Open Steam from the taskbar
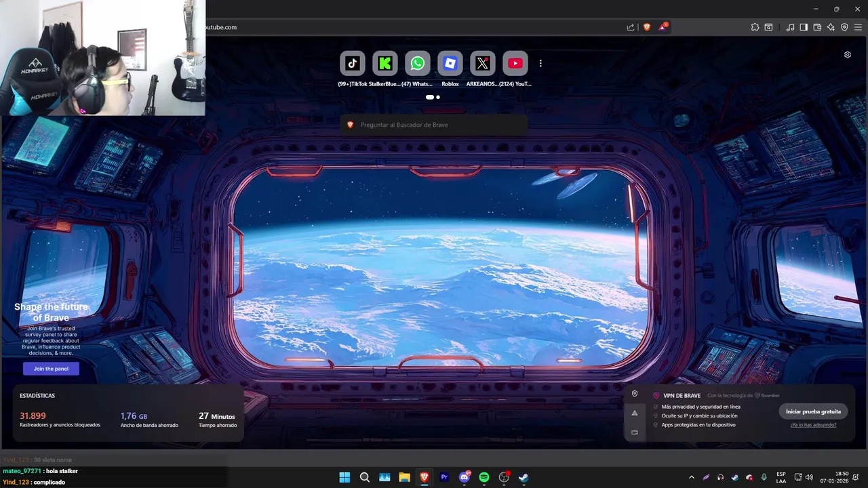 tap(524, 477)
